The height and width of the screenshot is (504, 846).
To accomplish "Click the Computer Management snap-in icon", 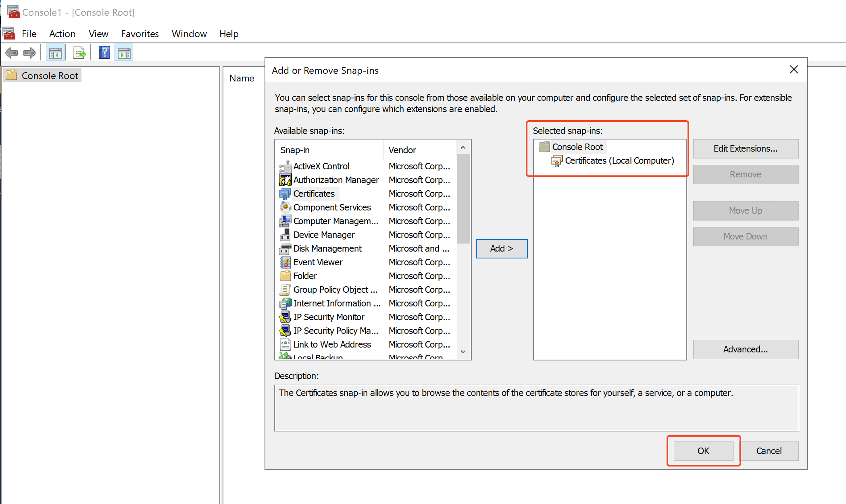I will 285,221.
